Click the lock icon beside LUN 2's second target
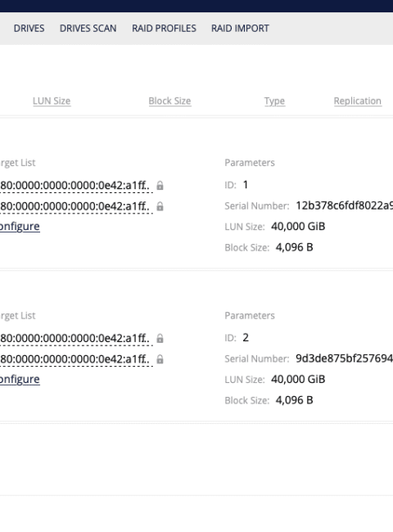Screen dimensions: 393x532 coord(160,359)
